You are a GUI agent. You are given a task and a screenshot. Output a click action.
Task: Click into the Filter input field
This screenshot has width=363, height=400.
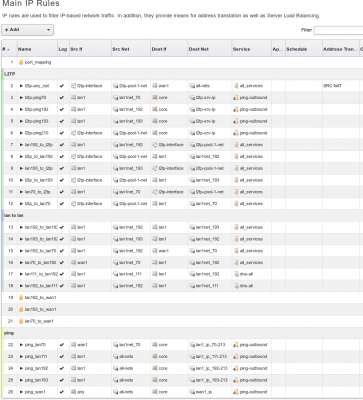[x=338, y=30]
